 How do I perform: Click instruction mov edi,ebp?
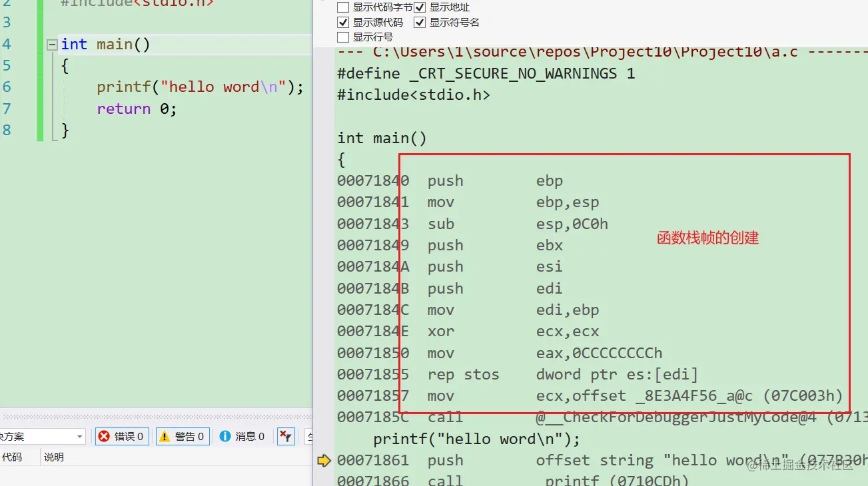tap(468, 310)
